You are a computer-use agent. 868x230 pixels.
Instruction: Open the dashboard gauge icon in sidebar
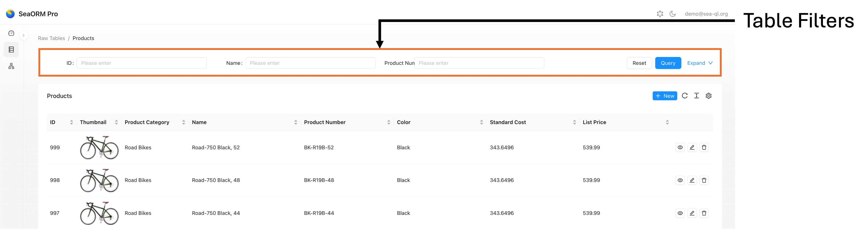click(11, 33)
